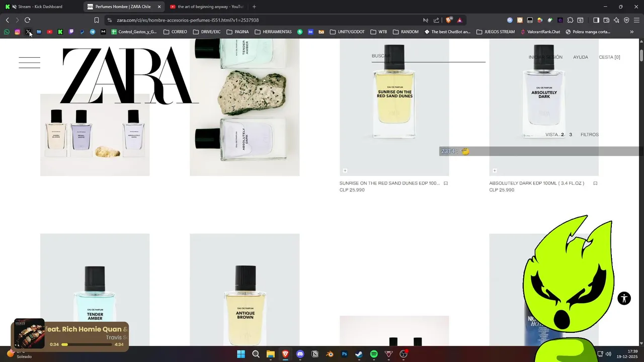644x362 pixels.
Task: Open Photoshop from the taskbar
Action: point(344,354)
